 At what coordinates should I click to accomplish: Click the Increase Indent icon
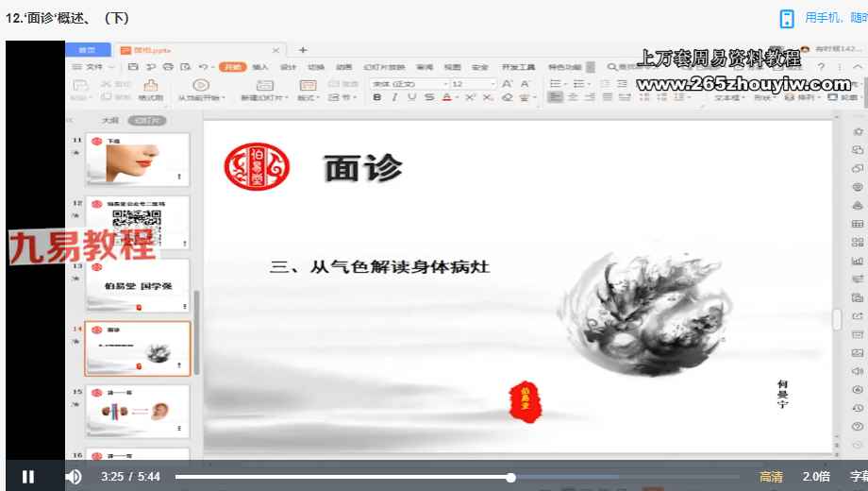[622, 84]
